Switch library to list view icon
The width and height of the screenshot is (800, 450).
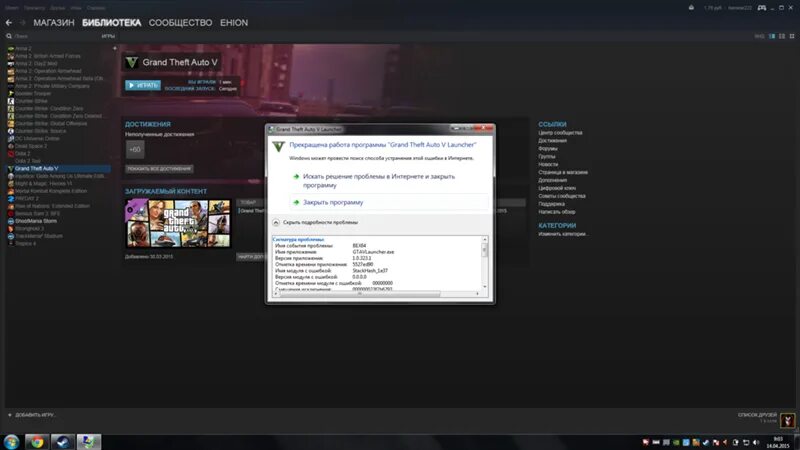coord(782,36)
